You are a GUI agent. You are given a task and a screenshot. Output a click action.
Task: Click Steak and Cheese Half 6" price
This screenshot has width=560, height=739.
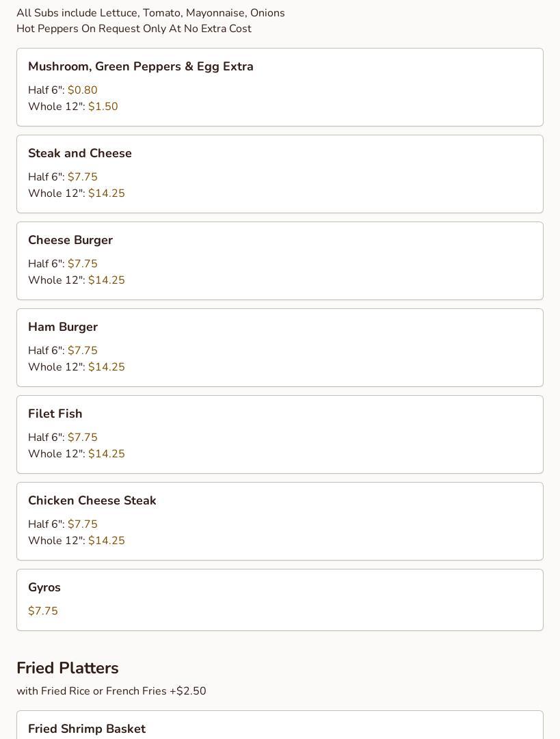pyautogui.click(x=83, y=177)
